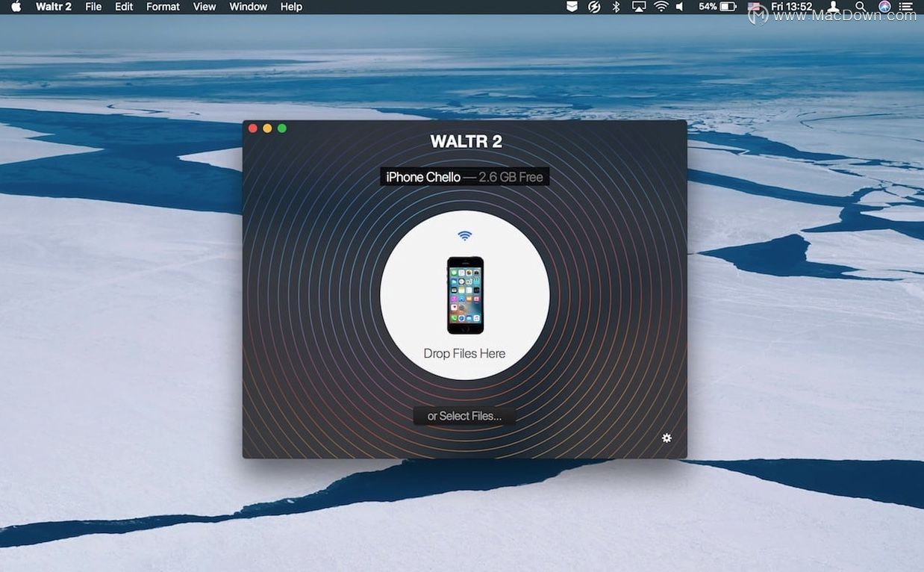Open the View menu

click(205, 7)
